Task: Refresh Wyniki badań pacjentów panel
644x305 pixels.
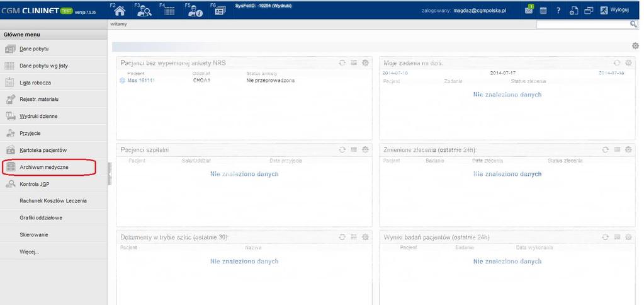Action: (x=606, y=237)
